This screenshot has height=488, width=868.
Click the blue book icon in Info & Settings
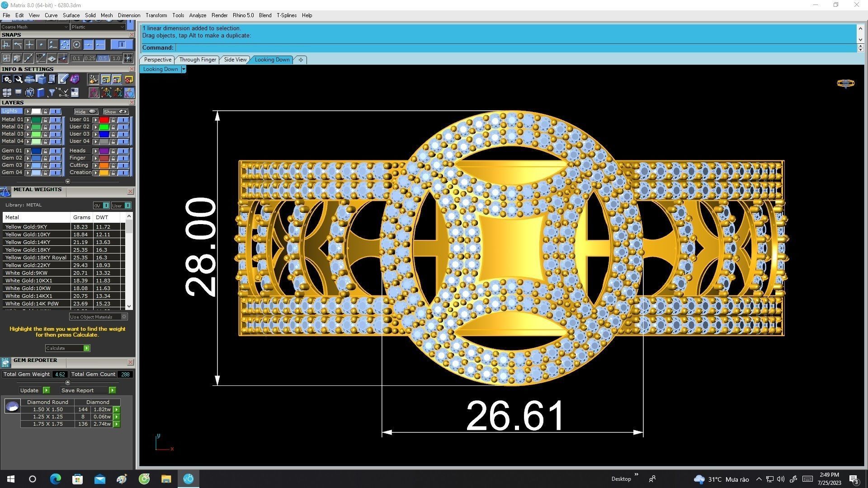41,93
